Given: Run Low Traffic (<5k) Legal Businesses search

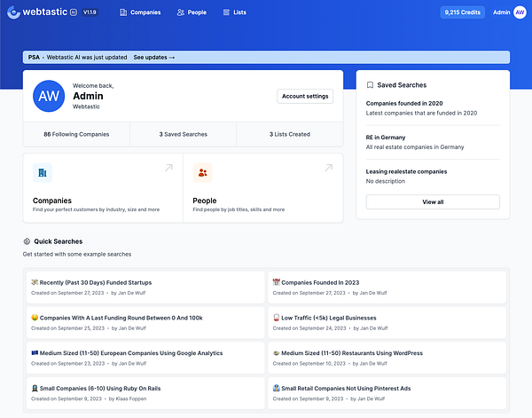Looking at the screenshot, I should (387, 322).
